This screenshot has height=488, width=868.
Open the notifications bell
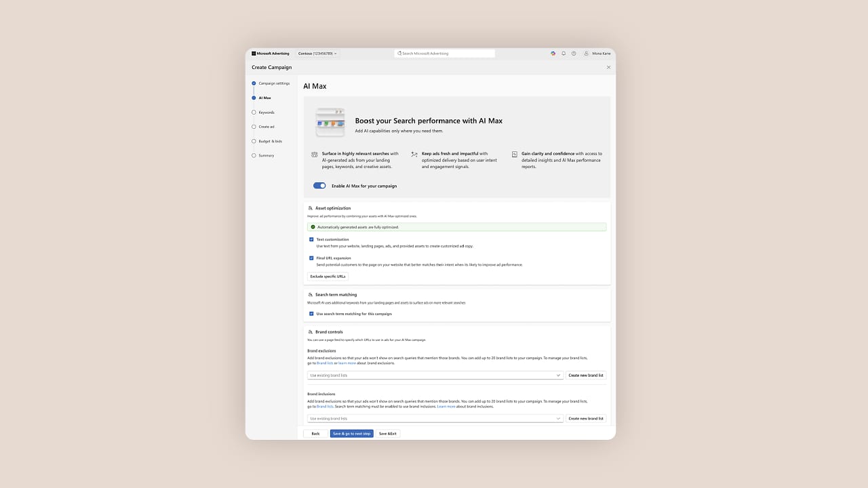click(x=564, y=54)
